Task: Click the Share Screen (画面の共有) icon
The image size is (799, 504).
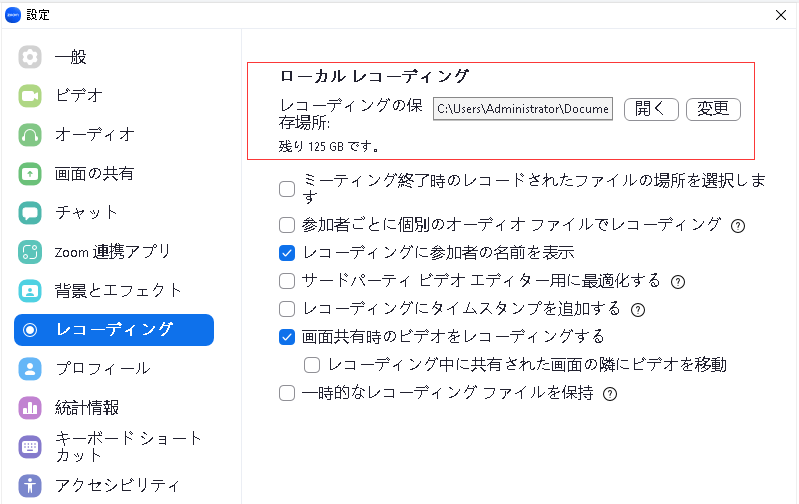Action: [30, 174]
